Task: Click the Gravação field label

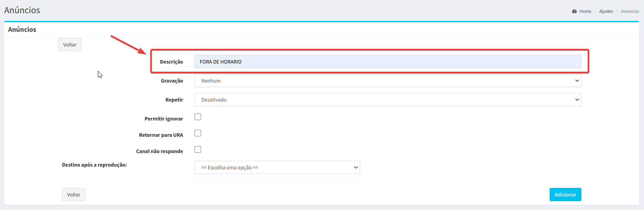Action: tap(172, 81)
